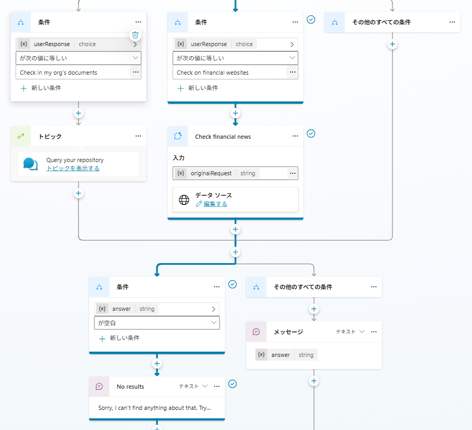The height and width of the screenshot is (430, 472).
Task: Click checkmark status beside Check financial news node
Action: click(x=311, y=134)
